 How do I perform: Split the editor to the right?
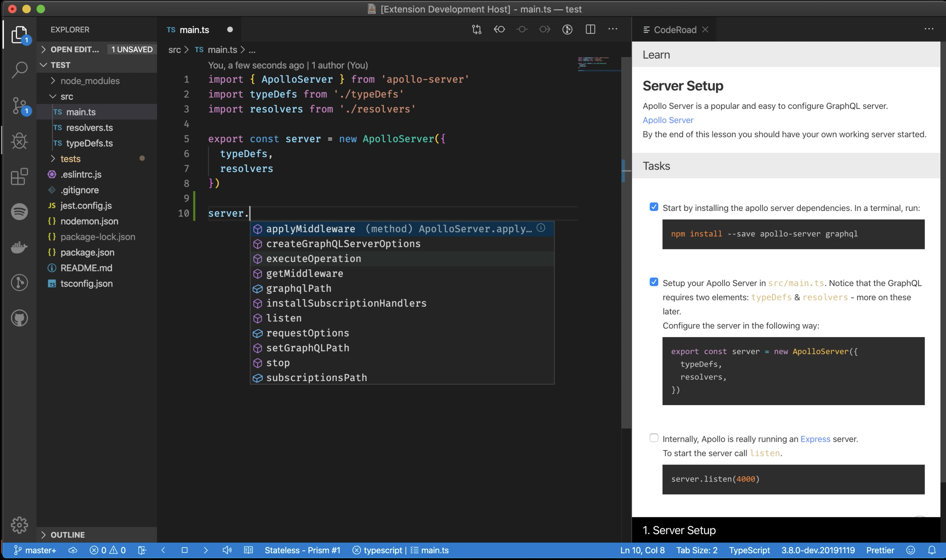pos(590,29)
